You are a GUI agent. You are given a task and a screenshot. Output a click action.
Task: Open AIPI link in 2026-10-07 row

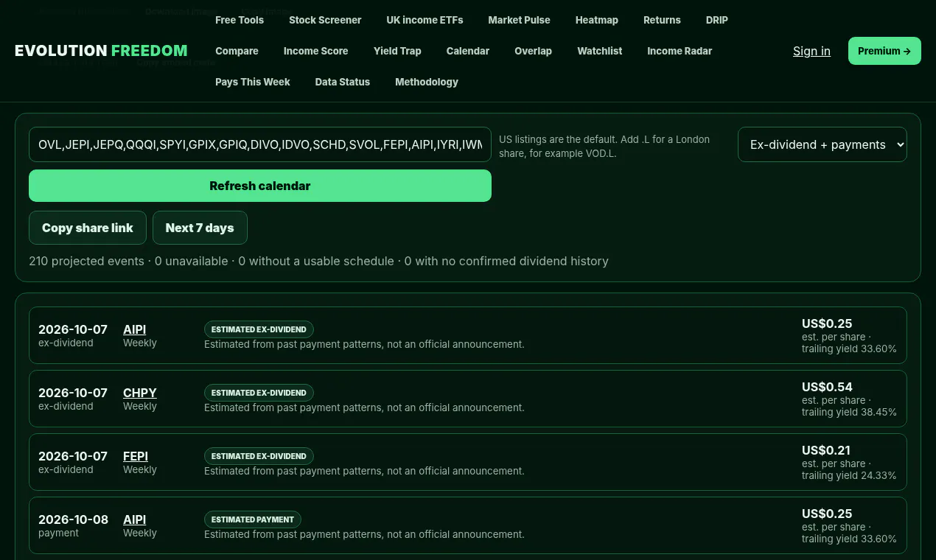134,329
